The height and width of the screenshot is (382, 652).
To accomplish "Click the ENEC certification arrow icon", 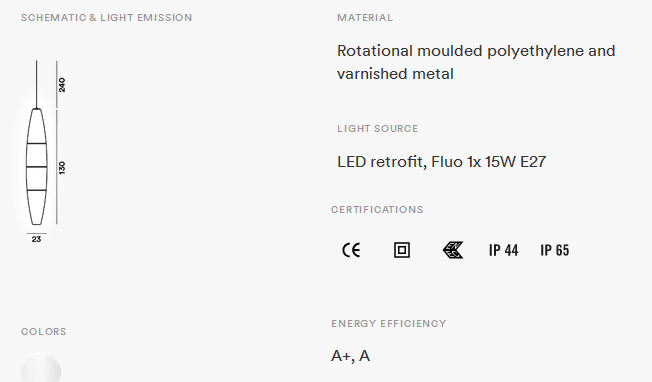I will [453, 250].
